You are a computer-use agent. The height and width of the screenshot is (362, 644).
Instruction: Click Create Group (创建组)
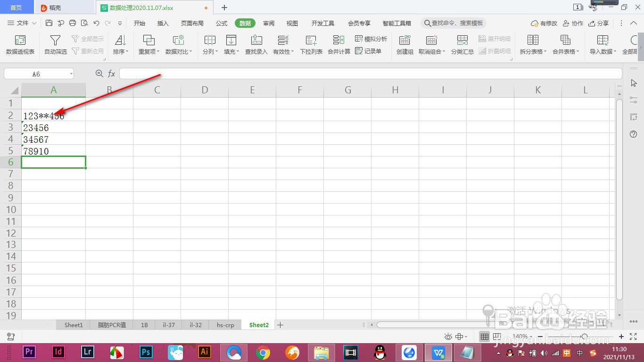coord(405,45)
